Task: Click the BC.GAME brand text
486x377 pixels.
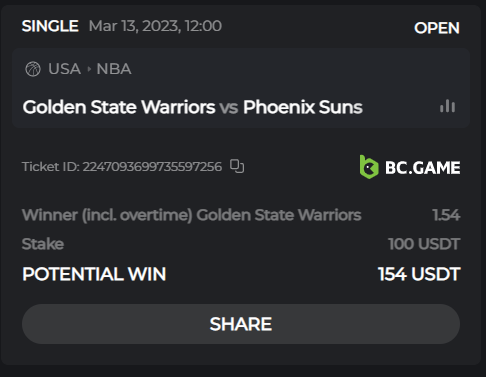Action: [x=423, y=168]
